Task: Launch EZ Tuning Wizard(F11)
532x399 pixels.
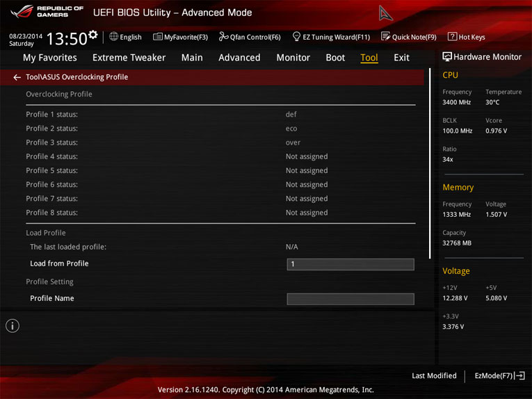Action: pos(331,37)
